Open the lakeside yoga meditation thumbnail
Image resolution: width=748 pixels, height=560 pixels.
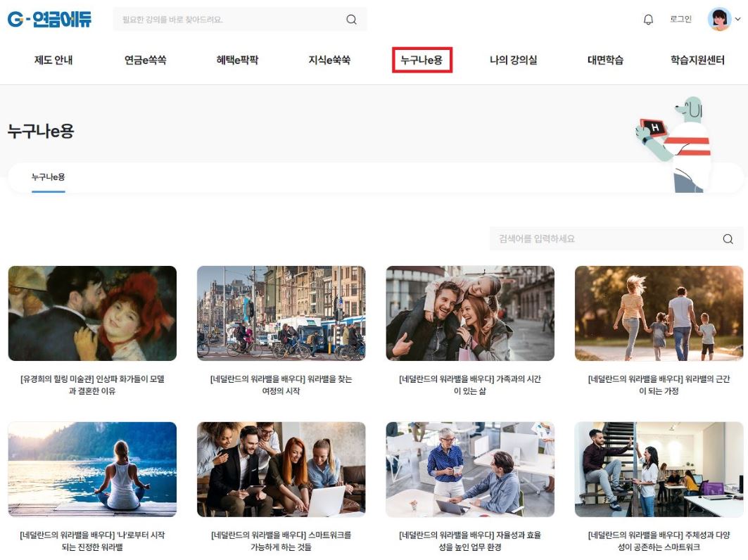tap(92, 469)
